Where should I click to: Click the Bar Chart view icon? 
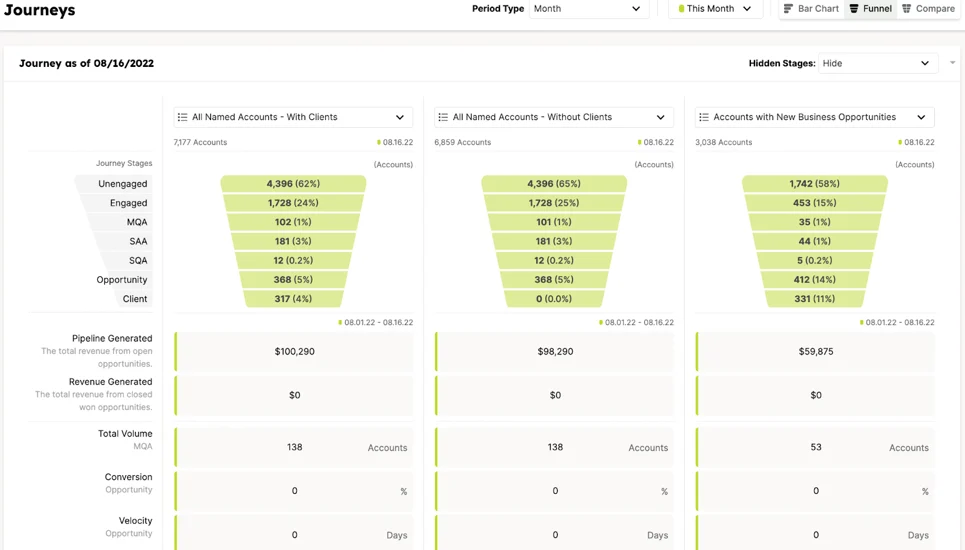coord(788,9)
